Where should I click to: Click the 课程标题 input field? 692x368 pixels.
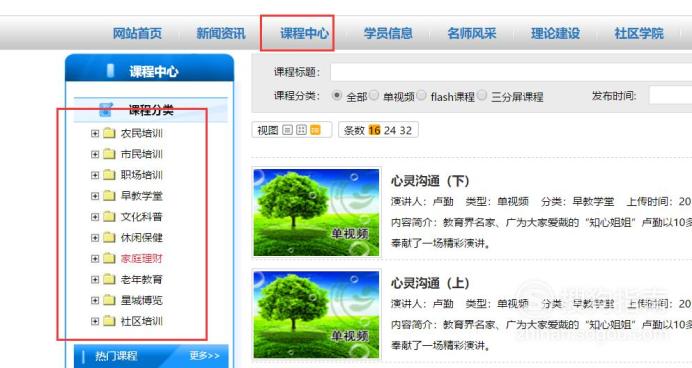(511, 72)
